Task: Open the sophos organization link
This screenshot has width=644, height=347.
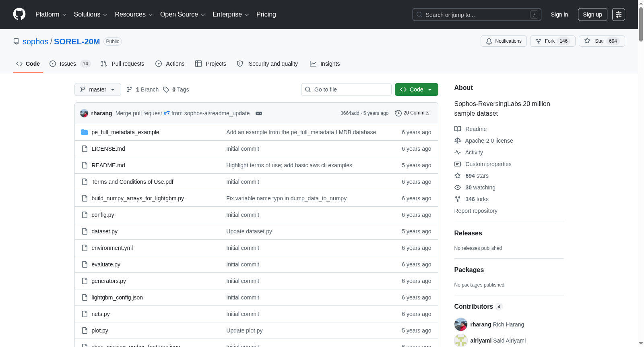Action: [x=35, y=42]
